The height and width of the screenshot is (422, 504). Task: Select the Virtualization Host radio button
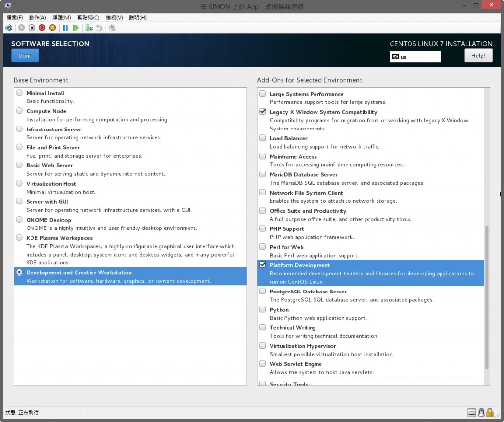click(19, 183)
